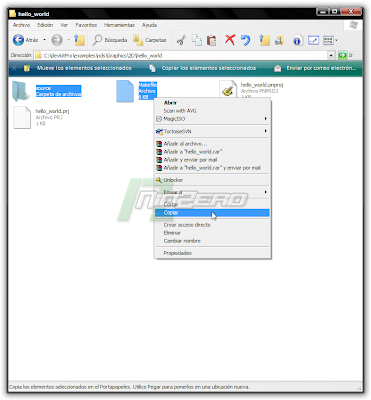Click the blue undo arrow icon
This screenshot has height=400, width=371.
tap(245, 40)
